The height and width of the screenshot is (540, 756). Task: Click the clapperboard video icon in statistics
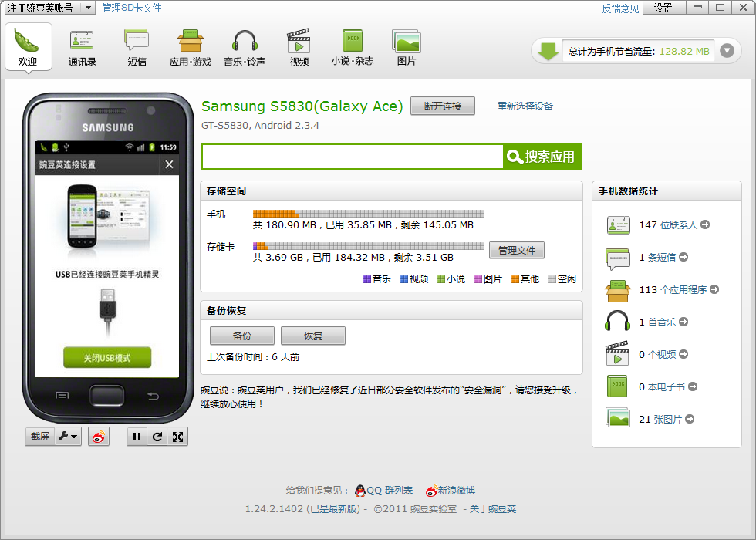coord(617,353)
